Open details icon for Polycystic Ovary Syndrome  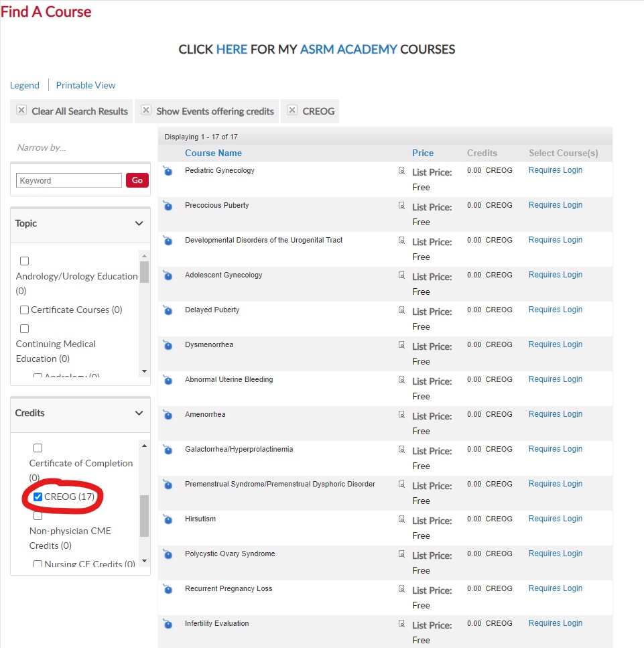(x=401, y=554)
